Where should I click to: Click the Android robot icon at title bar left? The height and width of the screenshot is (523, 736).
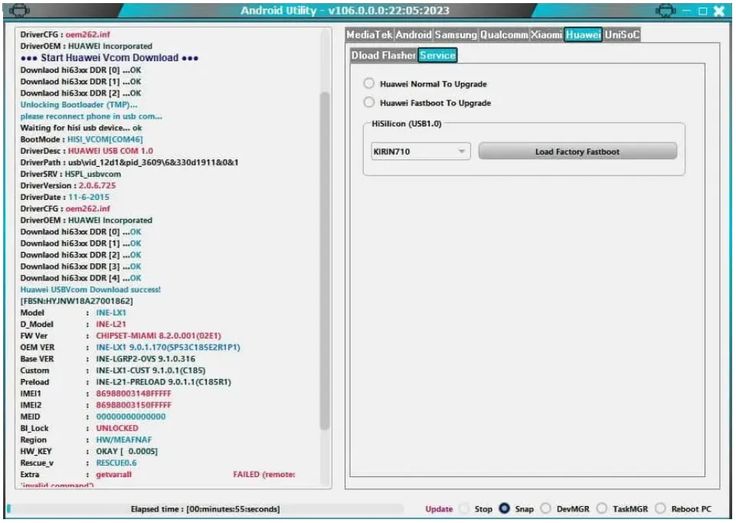pos(20,11)
